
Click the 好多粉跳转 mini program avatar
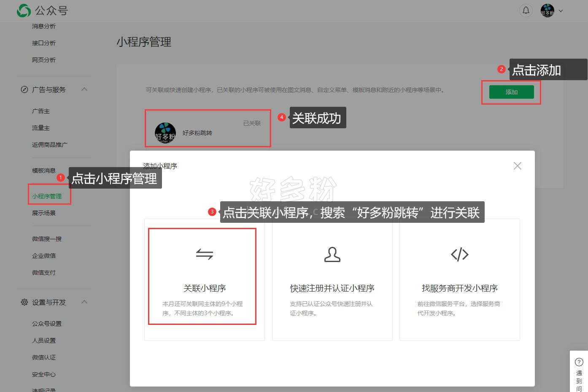pyautogui.click(x=165, y=133)
